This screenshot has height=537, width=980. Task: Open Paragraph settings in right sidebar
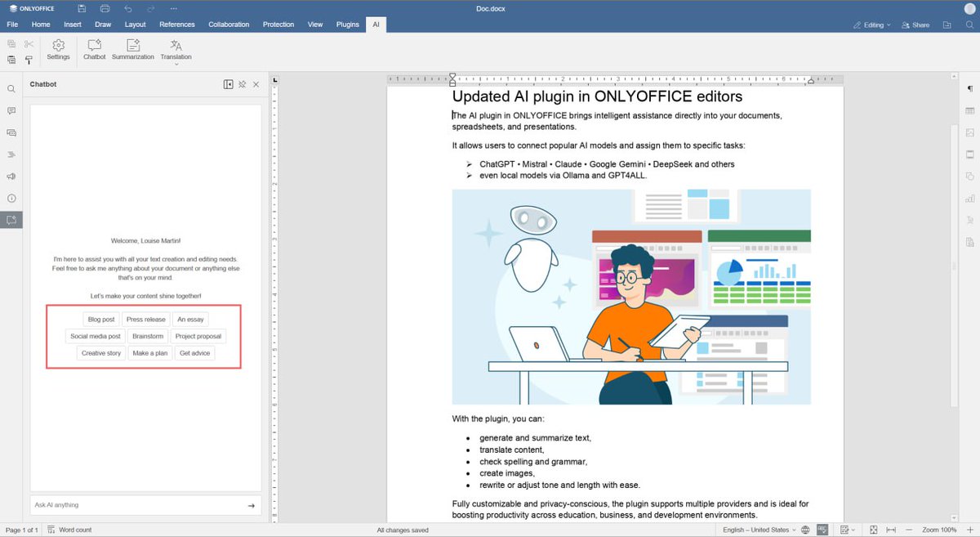(x=969, y=88)
